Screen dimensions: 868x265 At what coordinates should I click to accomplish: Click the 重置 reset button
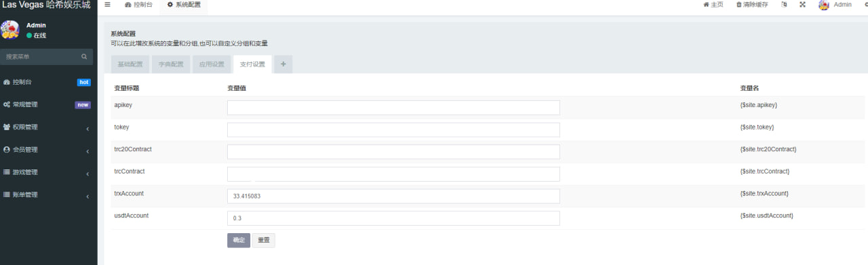click(264, 241)
